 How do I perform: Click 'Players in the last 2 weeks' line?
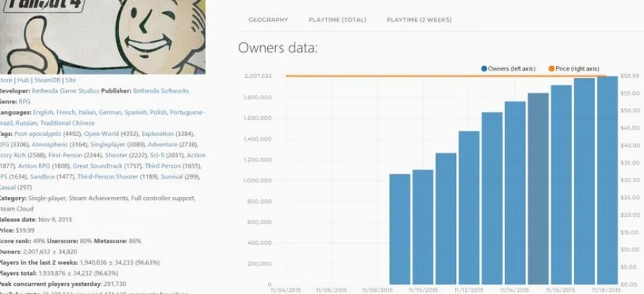(80, 262)
